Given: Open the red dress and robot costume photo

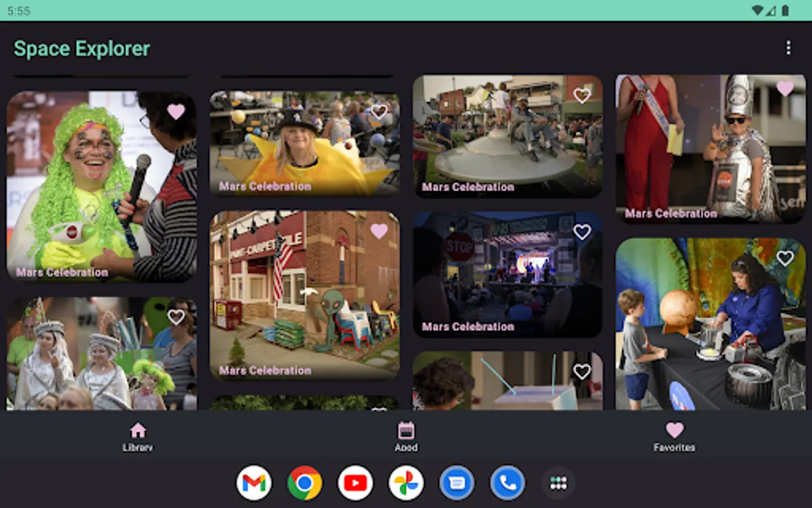Looking at the screenshot, I should (x=710, y=149).
